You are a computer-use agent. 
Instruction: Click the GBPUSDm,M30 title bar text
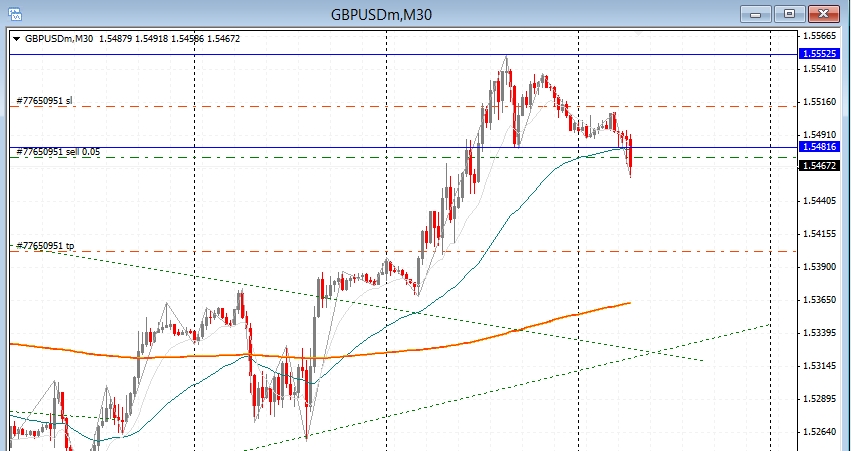381,15
